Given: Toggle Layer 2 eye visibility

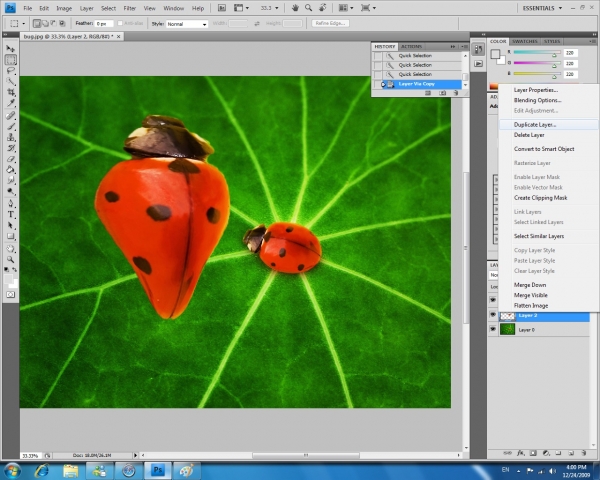Looking at the screenshot, I should tap(493, 315).
